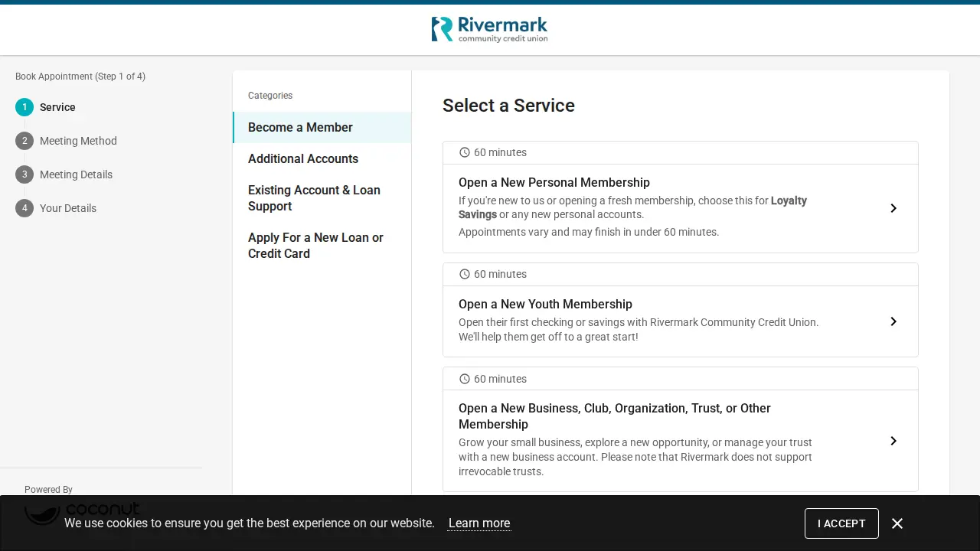Image resolution: width=980 pixels, height=551 pixels.
Task: Go to the Your Details step label
Action: click(68, 208)
